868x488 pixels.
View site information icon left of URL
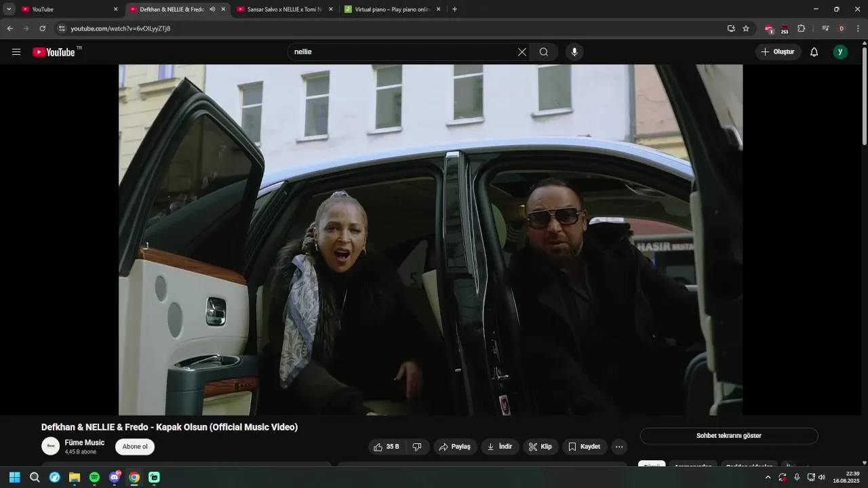[62, 28]
